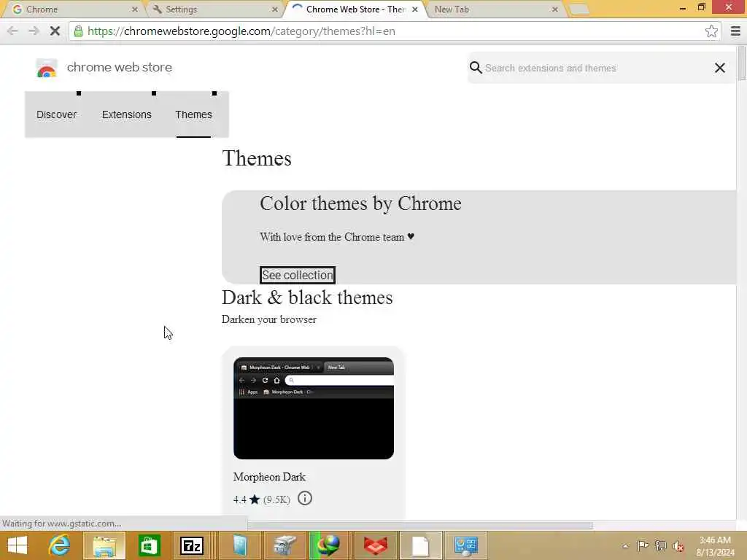Open the Chrome hamburger menu
The height and width of the screenshot is (560, 747).
[x=735, y=31]
